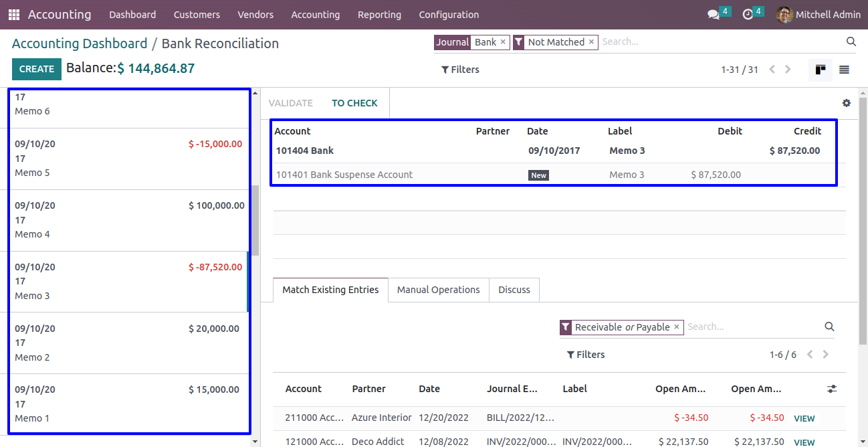Open the Reporting menu
The image size is (868, 447).
tap(379, 15)
